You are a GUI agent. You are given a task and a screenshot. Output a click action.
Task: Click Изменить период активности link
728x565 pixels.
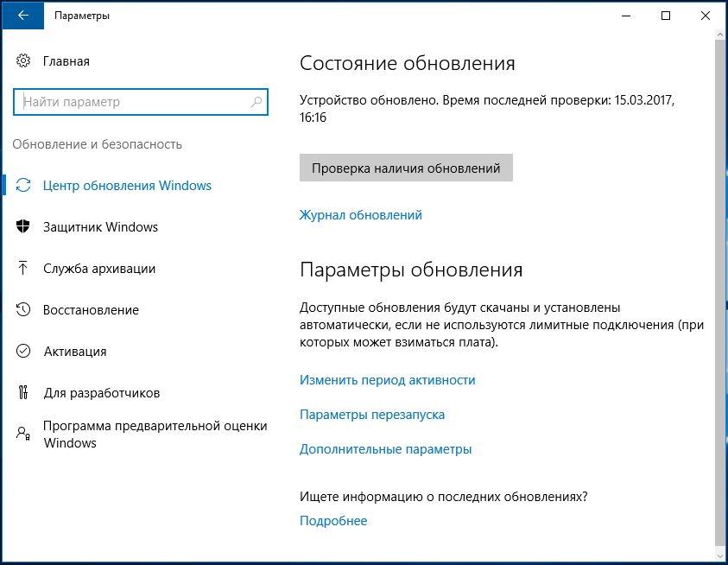coord(388,380)
